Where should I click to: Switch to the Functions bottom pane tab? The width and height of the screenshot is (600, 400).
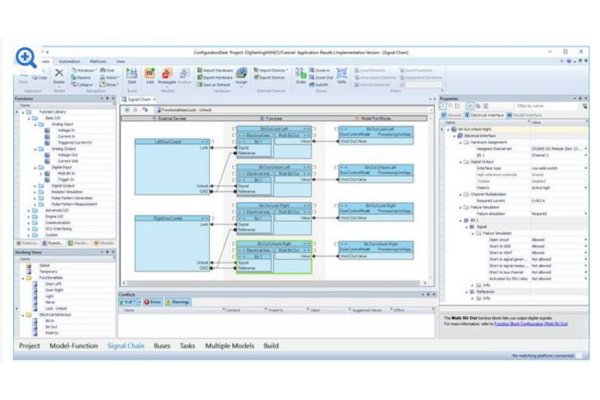pyautogui.click(x=52, y=243)
